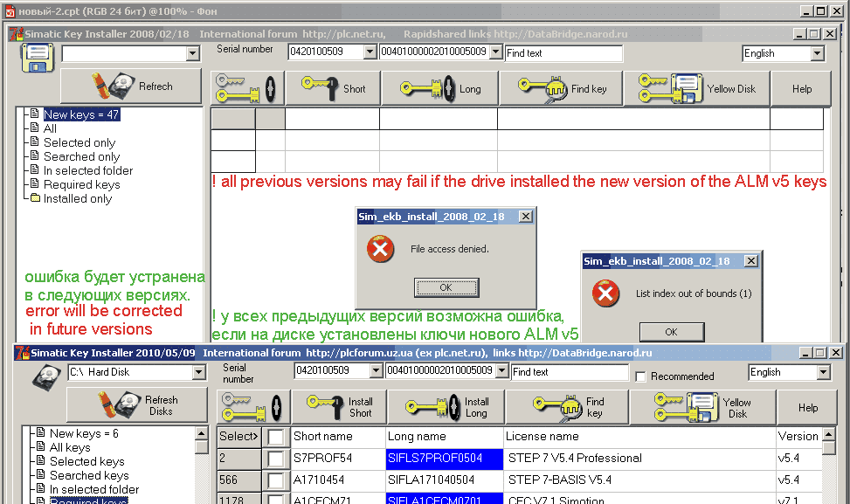Click the hard disk icon in 2010 installer
Image resolution: width=850 pixels, height=504 pixels.
[46, 376]
